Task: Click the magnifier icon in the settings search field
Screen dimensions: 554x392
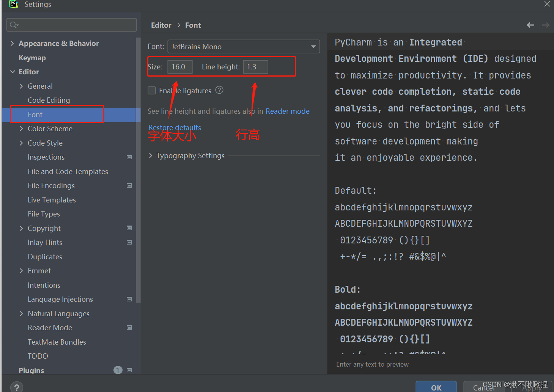Action: click(13, 24)
